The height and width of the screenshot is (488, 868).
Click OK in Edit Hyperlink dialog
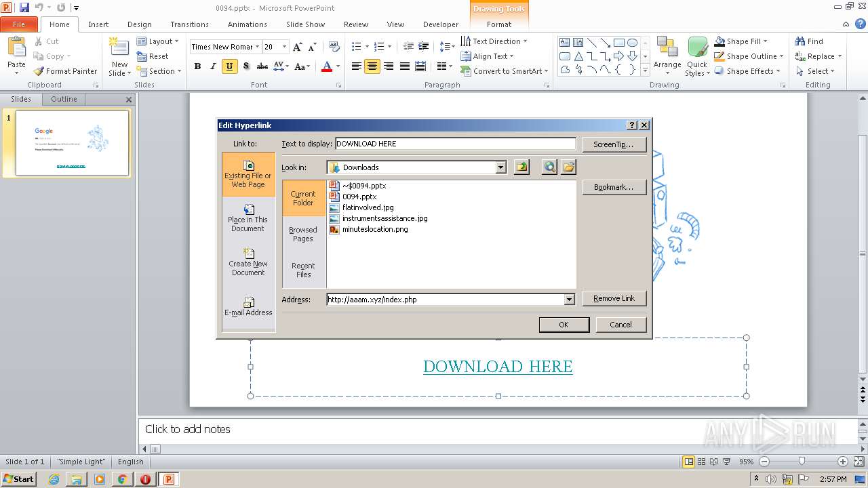coord(564,325)
